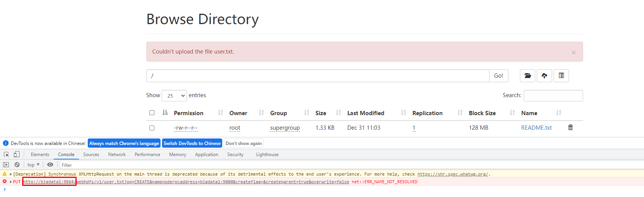Click the Search input field
Image resolution: width=644 pixels, height=197 pixels.
pos(553,96)
